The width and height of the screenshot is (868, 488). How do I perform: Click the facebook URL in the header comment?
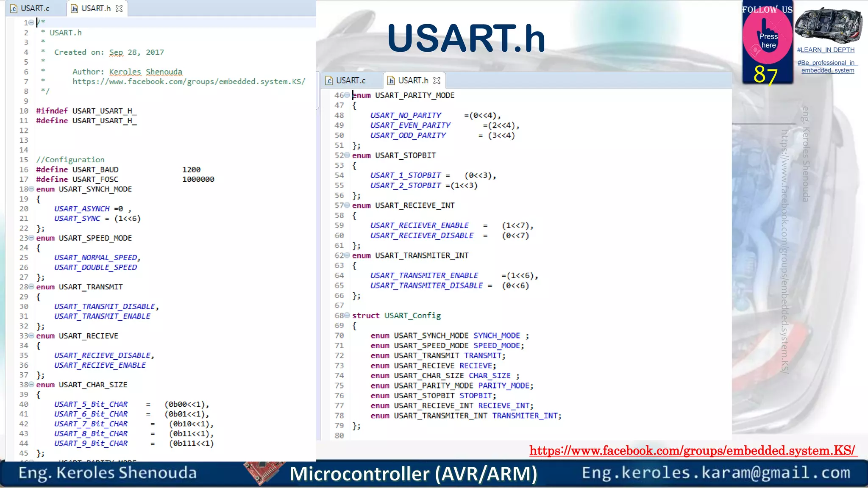click(189, 81)
